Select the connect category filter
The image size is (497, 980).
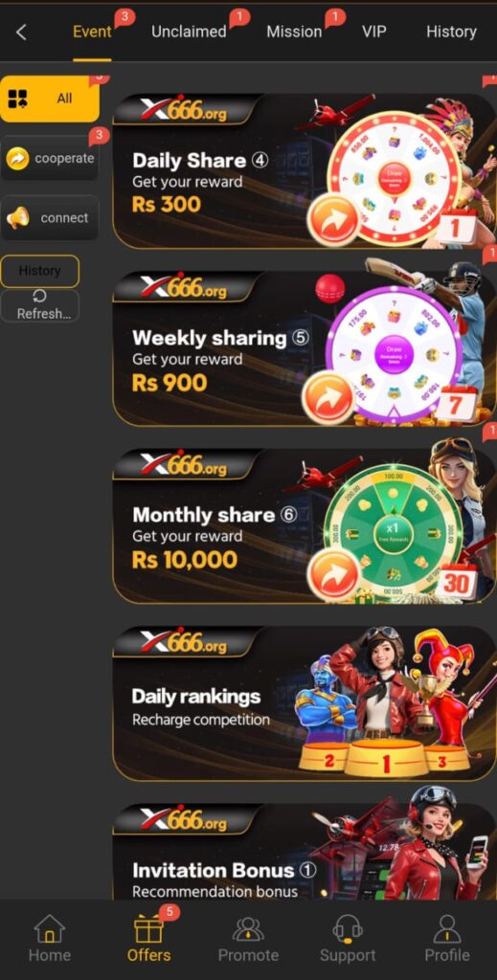[50, 218]
